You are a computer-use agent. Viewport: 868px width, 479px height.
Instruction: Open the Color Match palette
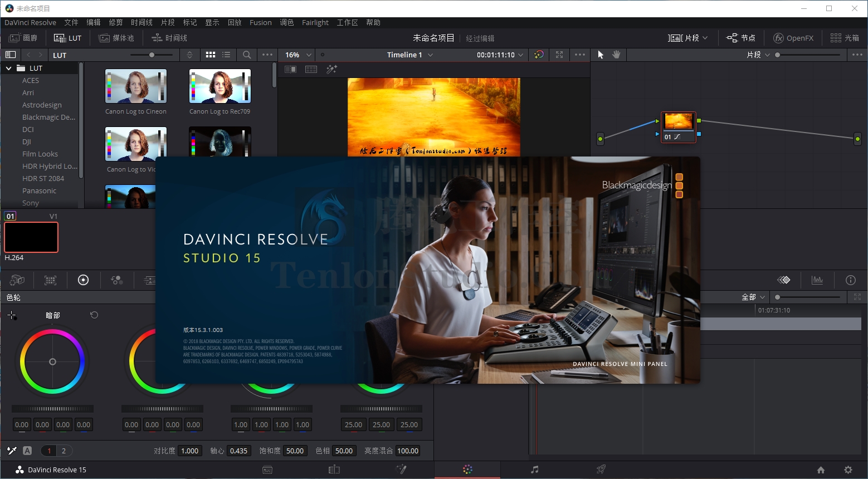tap(51, 280)
